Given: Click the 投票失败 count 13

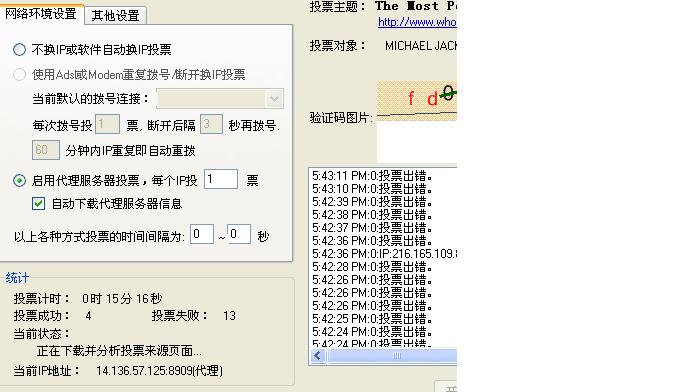Looking at the screenshot, I should click(229, 316).
